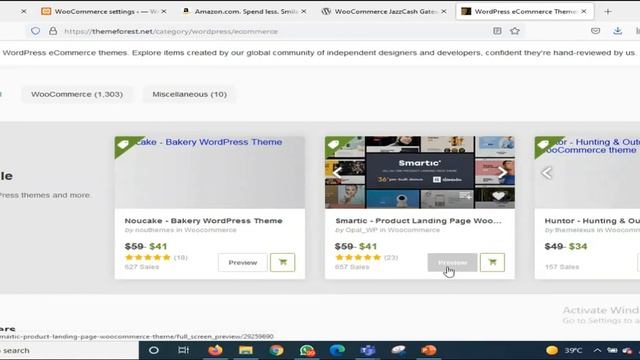Open Cortana circle icon in taskbar
Image resolution: width=640 pixels, height=360 pixels.
coord(154,350)
